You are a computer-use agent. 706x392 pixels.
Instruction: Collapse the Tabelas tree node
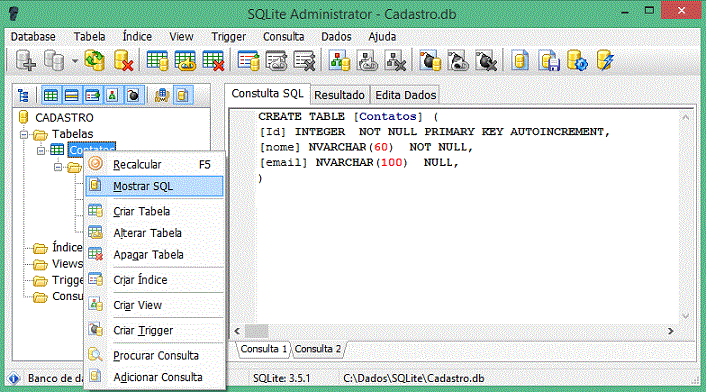click(x=24, y=134)
